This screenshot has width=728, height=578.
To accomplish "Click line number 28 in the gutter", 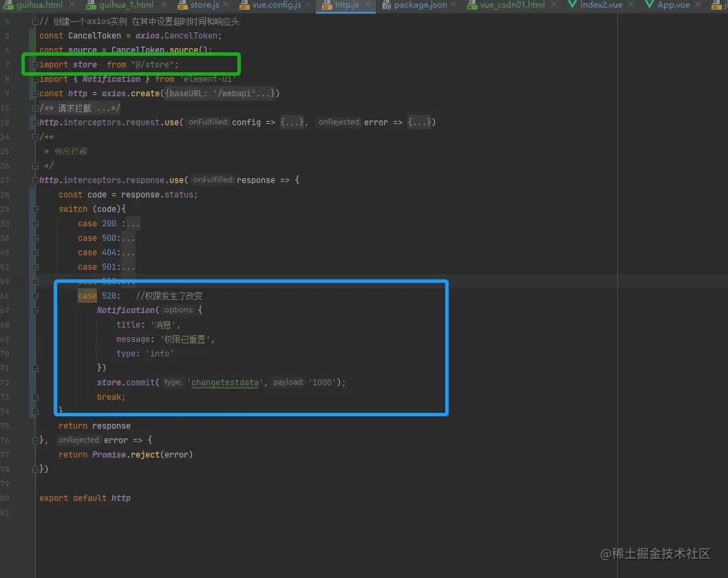I will [x=5, y=195].
